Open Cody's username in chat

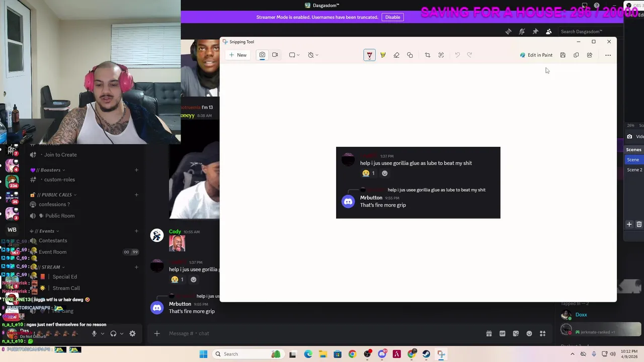pos(175,232)
